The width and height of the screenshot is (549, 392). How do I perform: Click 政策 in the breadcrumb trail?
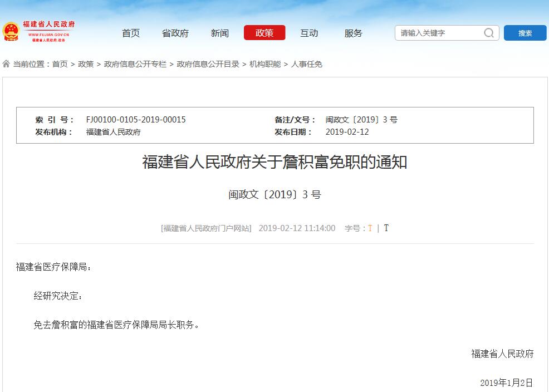click(86, 63)
